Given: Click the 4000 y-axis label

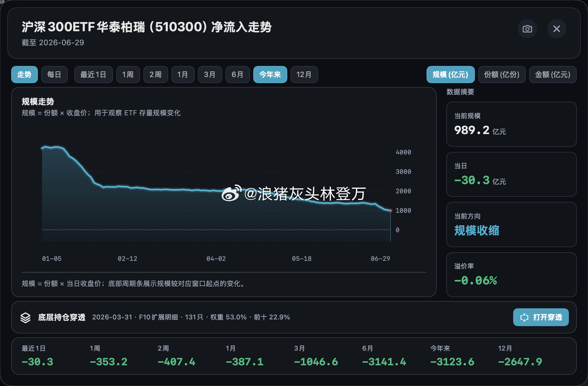Looking at the screenshot, I should point(403,152).
